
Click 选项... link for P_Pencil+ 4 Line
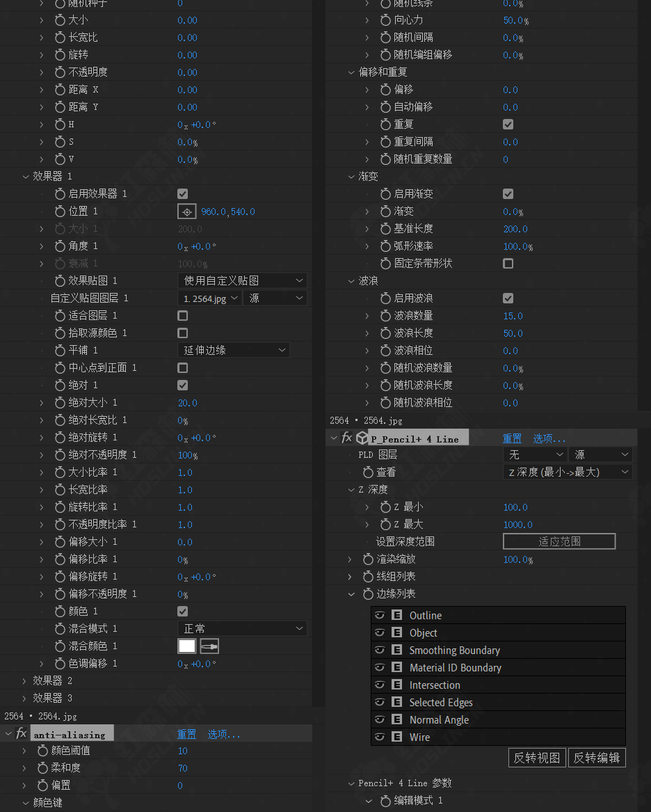[x=549, y=438]
